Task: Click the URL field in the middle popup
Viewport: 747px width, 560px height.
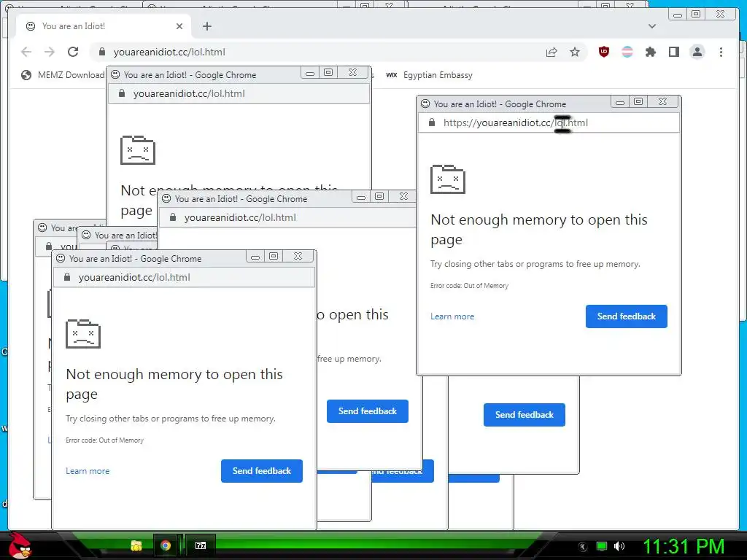Action: tap(287, 217)
